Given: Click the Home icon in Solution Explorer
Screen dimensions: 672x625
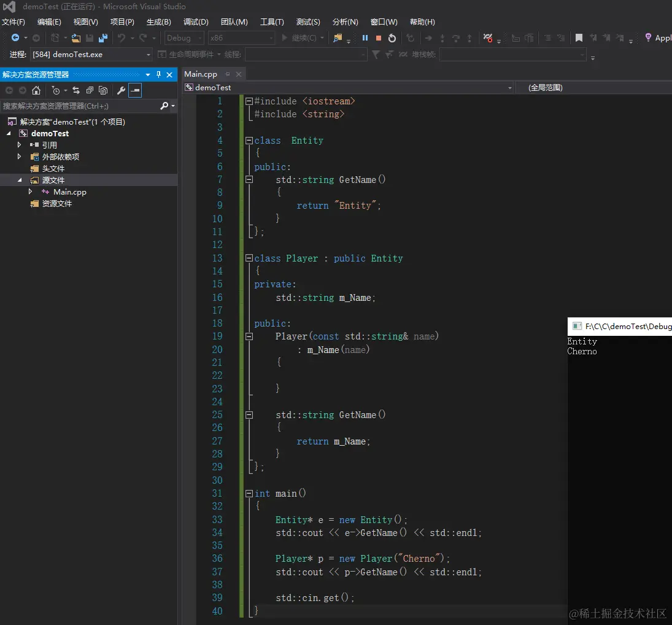Looking at the screenshot, I should pyautogui.click(x=36, y=91).
